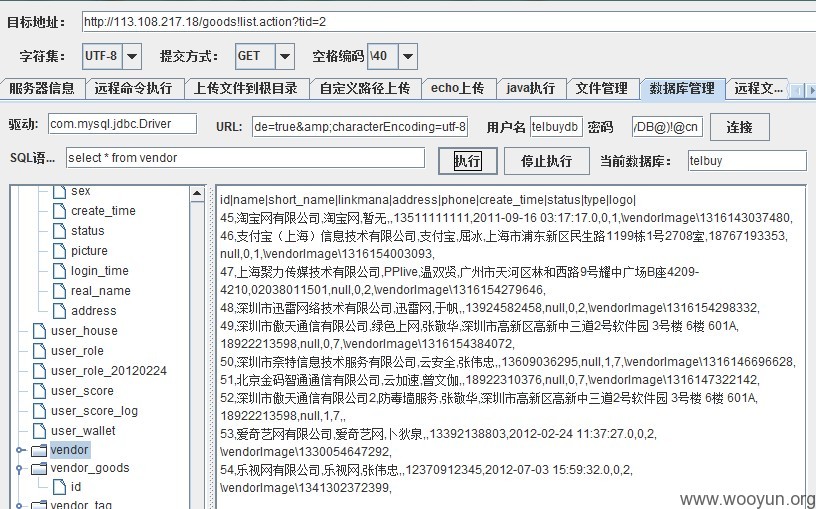Click the 密码 password field
Screen dimensions: 816x509
(x=667, y=127)
